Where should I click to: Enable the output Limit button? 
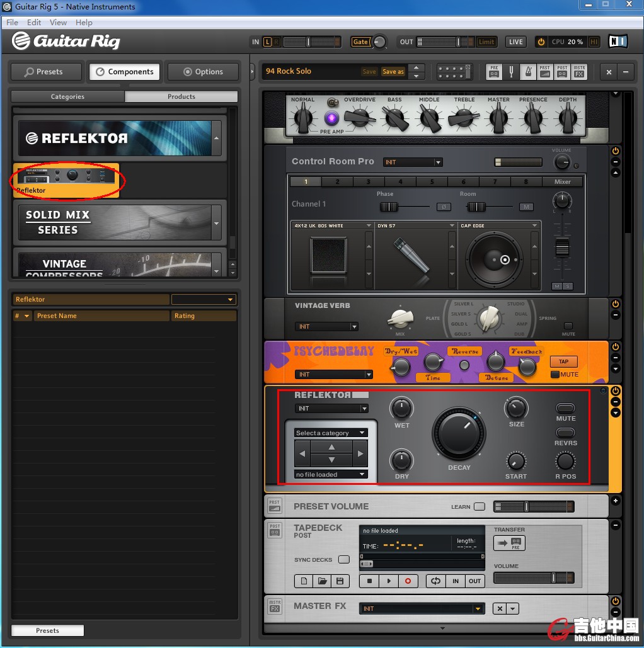[x=486, y=42]
